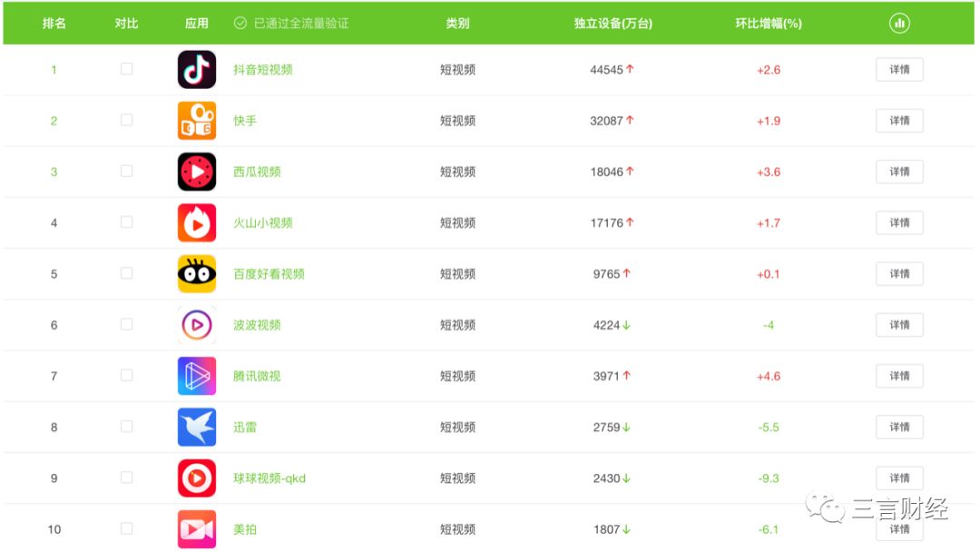Viewport: 980px width, 552px height.
Task: Sort by 环比增幅(%) column header
Action: (x=769, y=24)
